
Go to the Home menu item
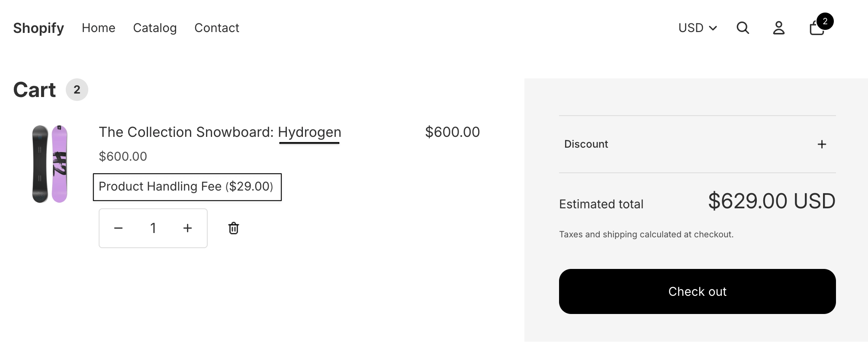tap(99, 28)
